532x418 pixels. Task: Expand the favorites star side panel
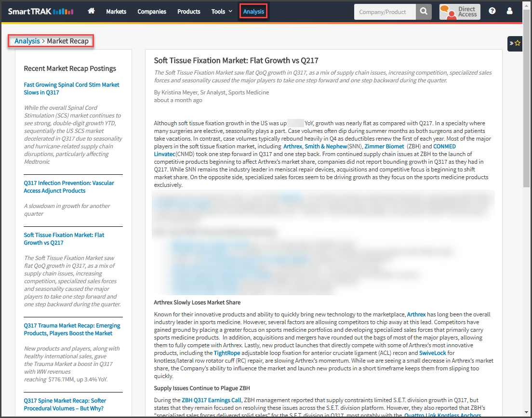pos(515,43)
